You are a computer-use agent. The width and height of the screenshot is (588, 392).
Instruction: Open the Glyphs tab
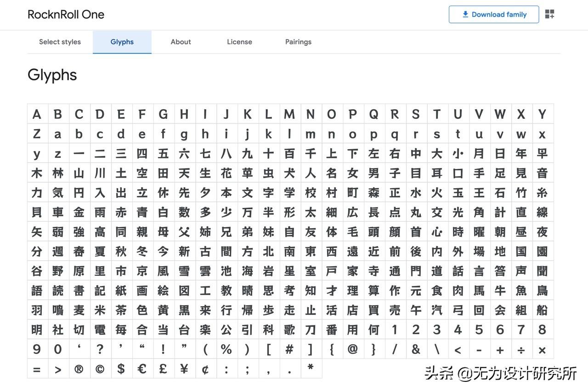(122, 42)
